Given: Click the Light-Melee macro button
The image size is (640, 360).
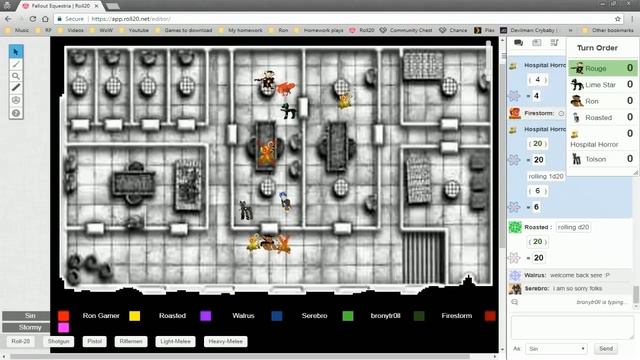Looking at the screenshot, I should (175, 341).
